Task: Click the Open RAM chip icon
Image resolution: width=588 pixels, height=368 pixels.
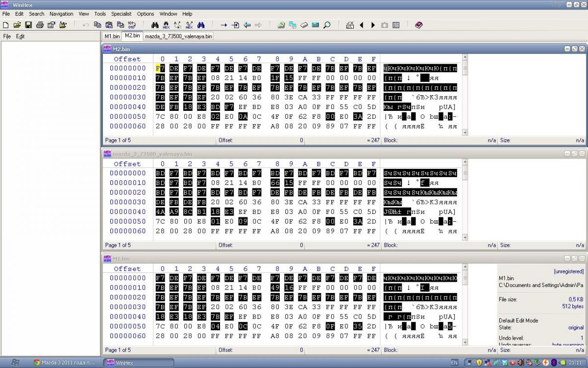Action: point(304,25)
